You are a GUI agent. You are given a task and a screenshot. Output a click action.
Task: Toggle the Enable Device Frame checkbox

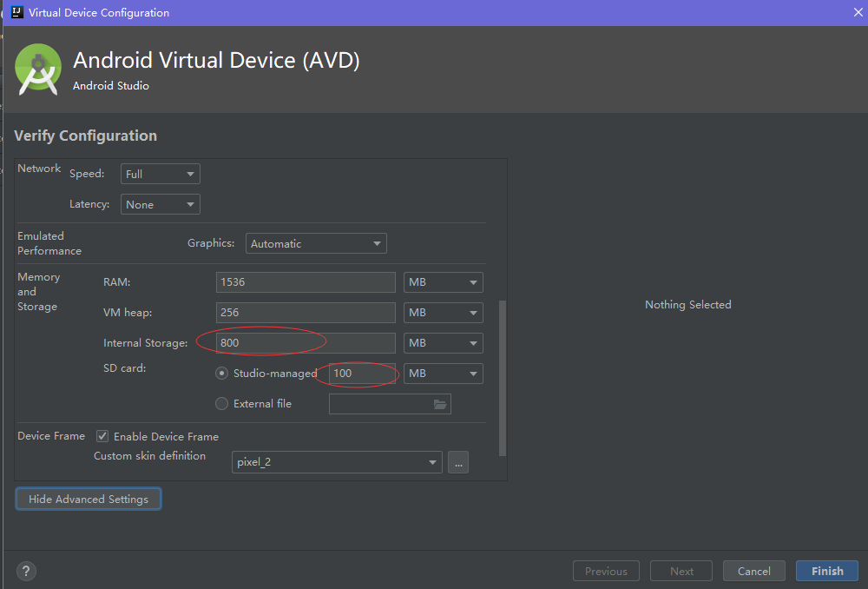pyautogui.click(x=102, y=436)
